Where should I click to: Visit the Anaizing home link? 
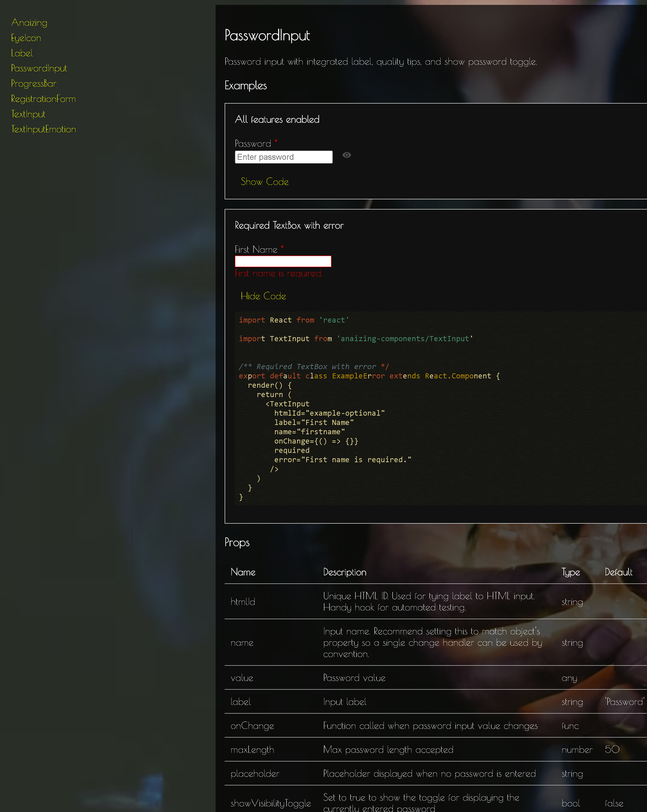pyautogui.click(x=29, y=22)
